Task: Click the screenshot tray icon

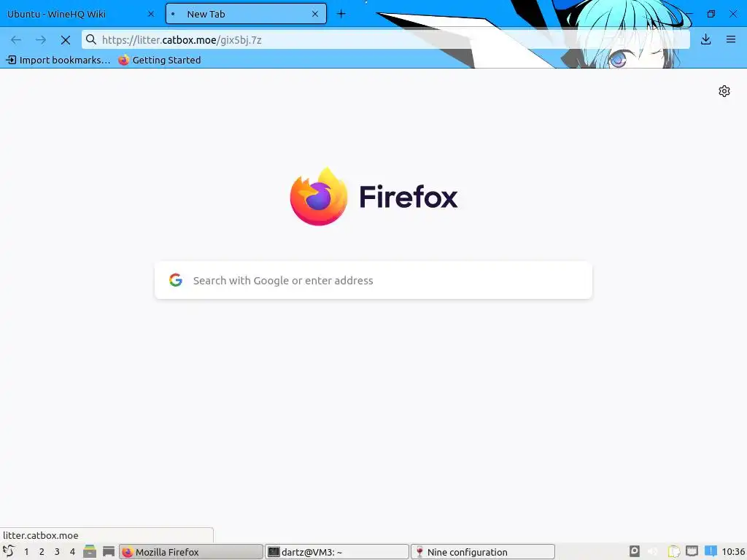Action: [x=635, y=551]
